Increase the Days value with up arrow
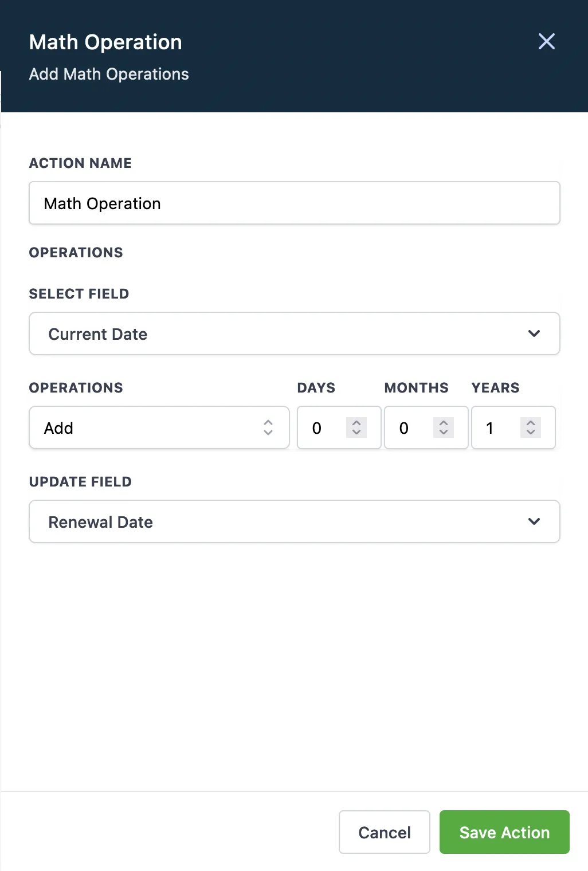This screenshot has height=871, width=588. pos(356,423)
